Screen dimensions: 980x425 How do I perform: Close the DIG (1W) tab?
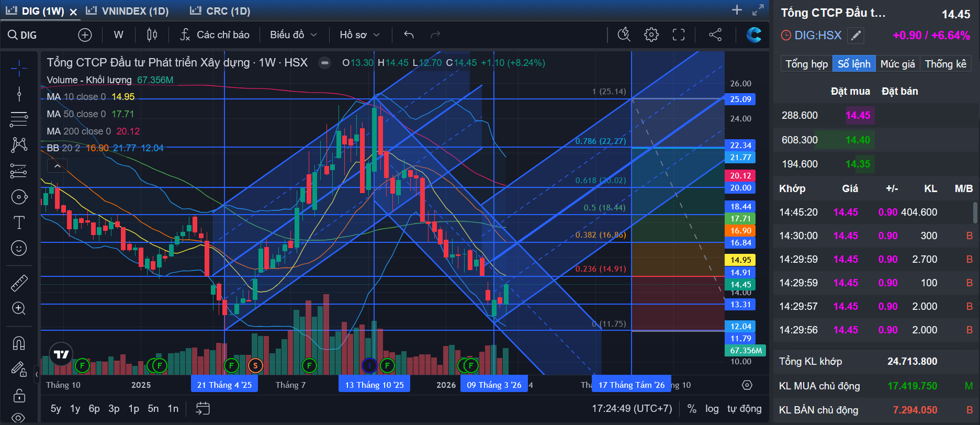point(73,12)
